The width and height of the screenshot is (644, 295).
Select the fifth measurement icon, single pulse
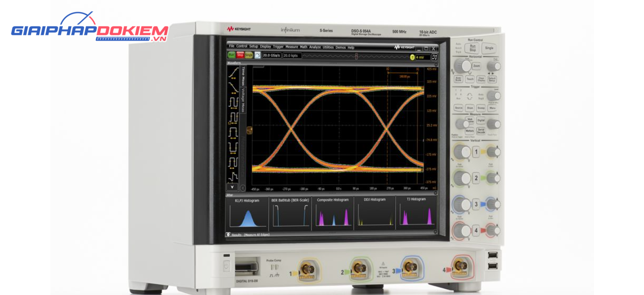(x=233, y=134)
